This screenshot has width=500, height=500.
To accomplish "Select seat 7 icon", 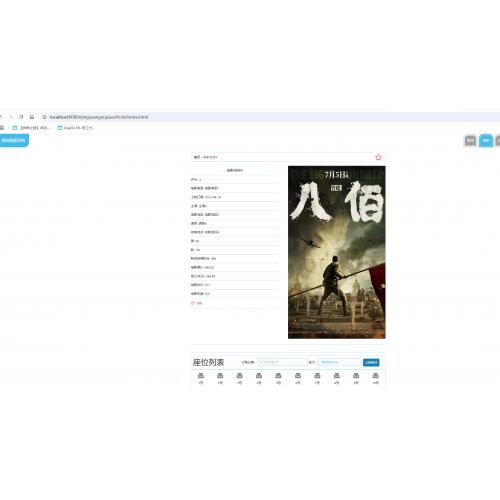I will point(317,376).
